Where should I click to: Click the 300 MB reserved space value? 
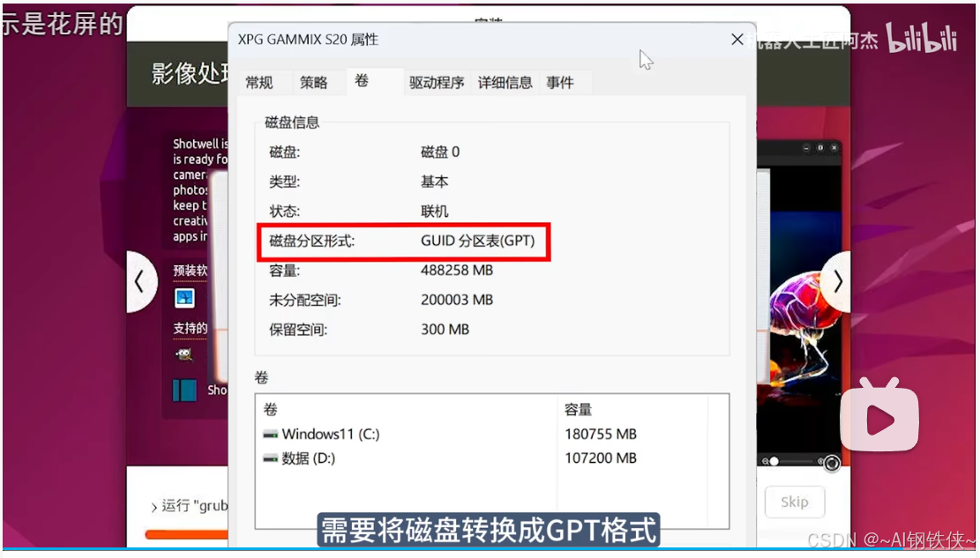click(x=445, y=330)
